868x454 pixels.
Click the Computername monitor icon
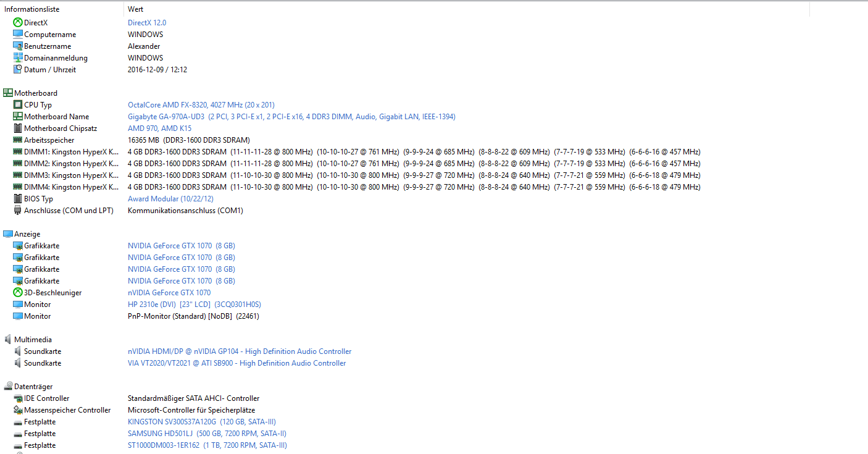tap(18, 35)
